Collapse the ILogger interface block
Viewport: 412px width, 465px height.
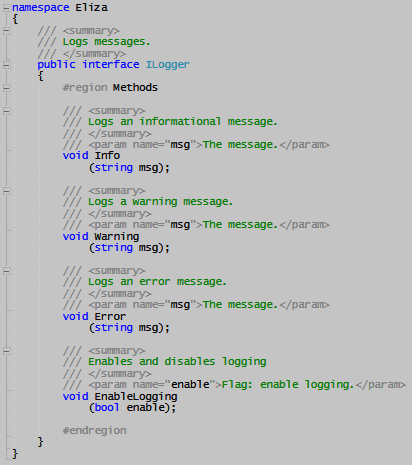(6, 65)
